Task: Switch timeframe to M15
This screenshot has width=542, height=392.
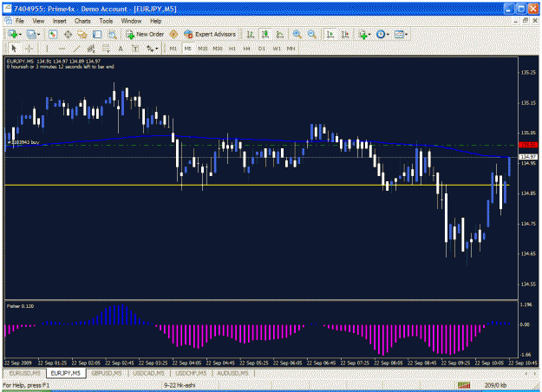Action: click(x=203, y=49)
